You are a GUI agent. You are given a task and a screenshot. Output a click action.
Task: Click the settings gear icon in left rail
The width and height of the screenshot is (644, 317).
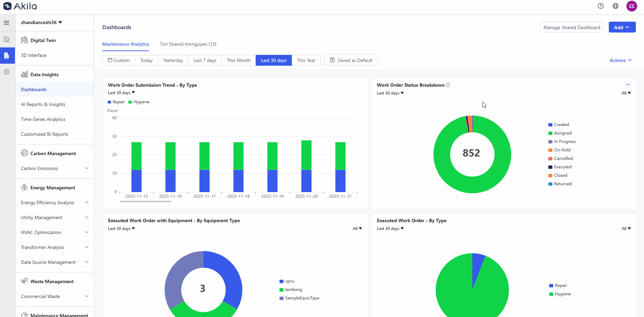[6, 72]
